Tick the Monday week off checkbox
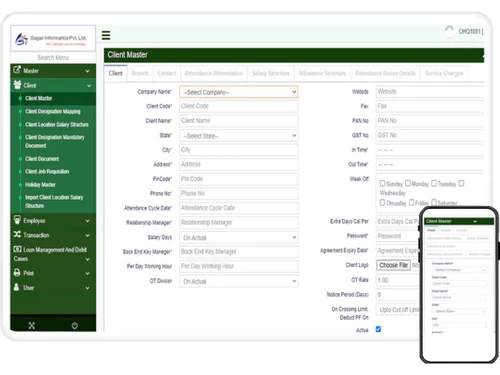 click(x=407, y=183)
